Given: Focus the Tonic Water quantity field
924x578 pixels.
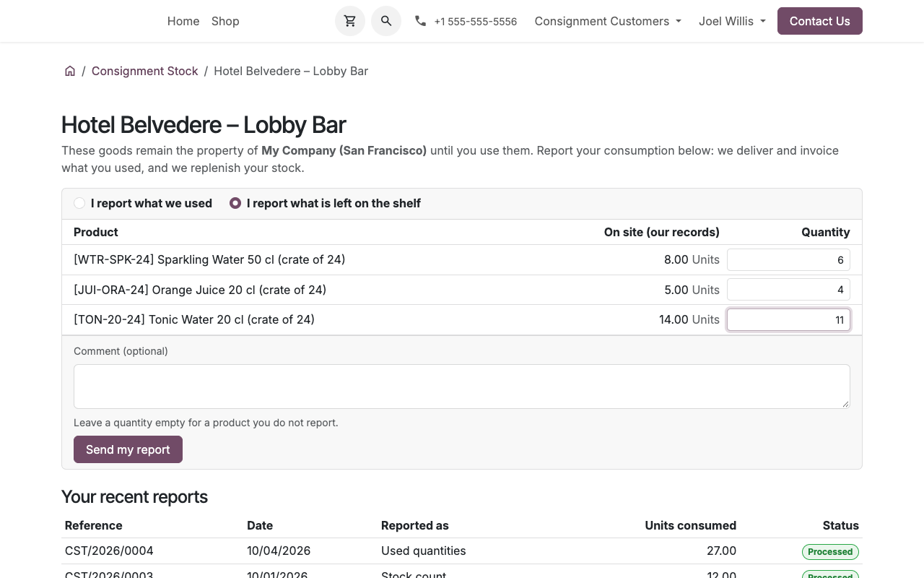Looking at the screenshot, I should pyautogui.click(x=788, y=320).
